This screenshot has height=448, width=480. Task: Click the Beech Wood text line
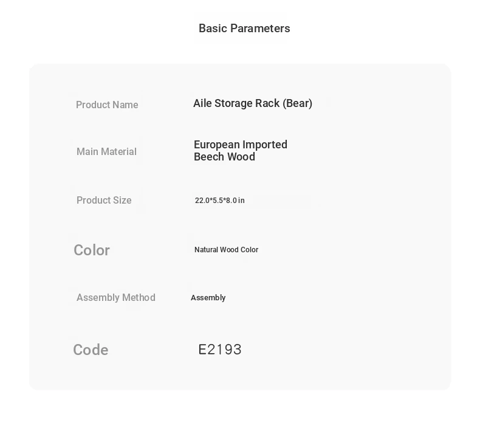tap(224, 157)
